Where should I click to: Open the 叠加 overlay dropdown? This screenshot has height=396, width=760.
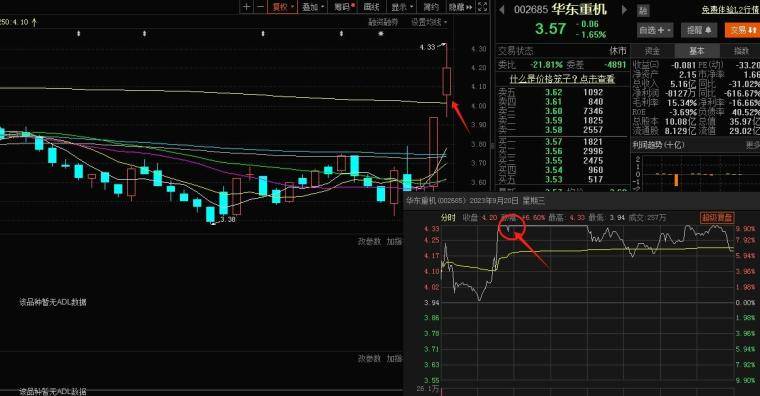[x=313, y=7]
